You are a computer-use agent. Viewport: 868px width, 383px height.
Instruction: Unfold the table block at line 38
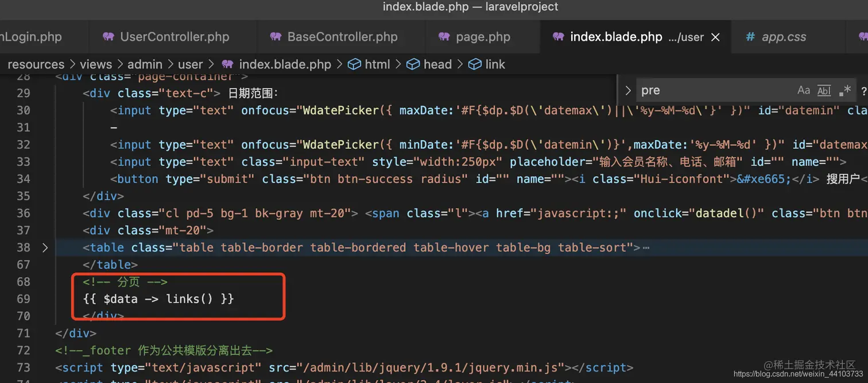click(x=45, y=247)
